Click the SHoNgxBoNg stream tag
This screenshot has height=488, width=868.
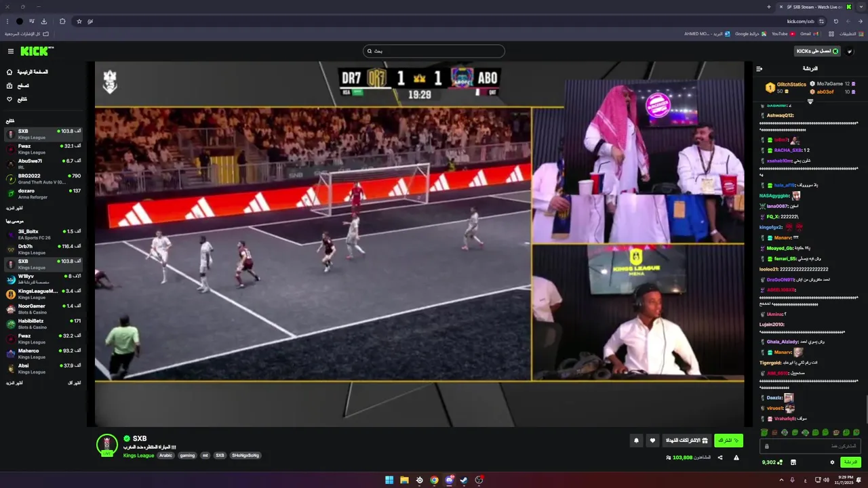(245, 455)
